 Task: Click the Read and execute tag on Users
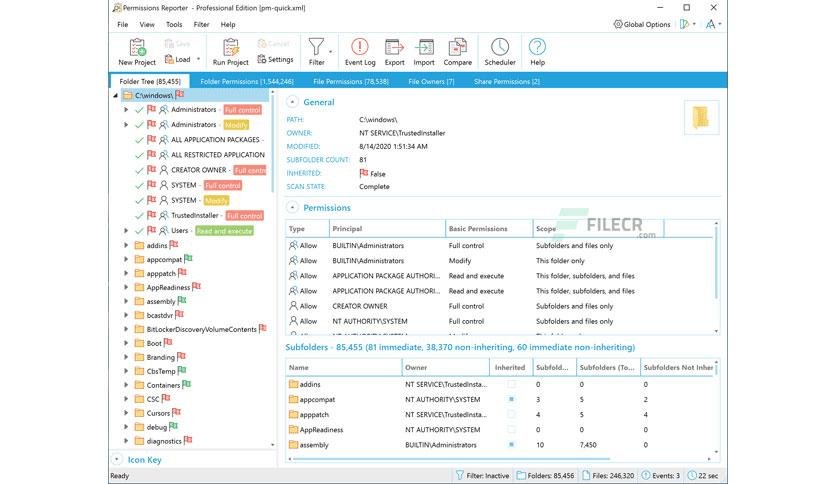(224, 231)
